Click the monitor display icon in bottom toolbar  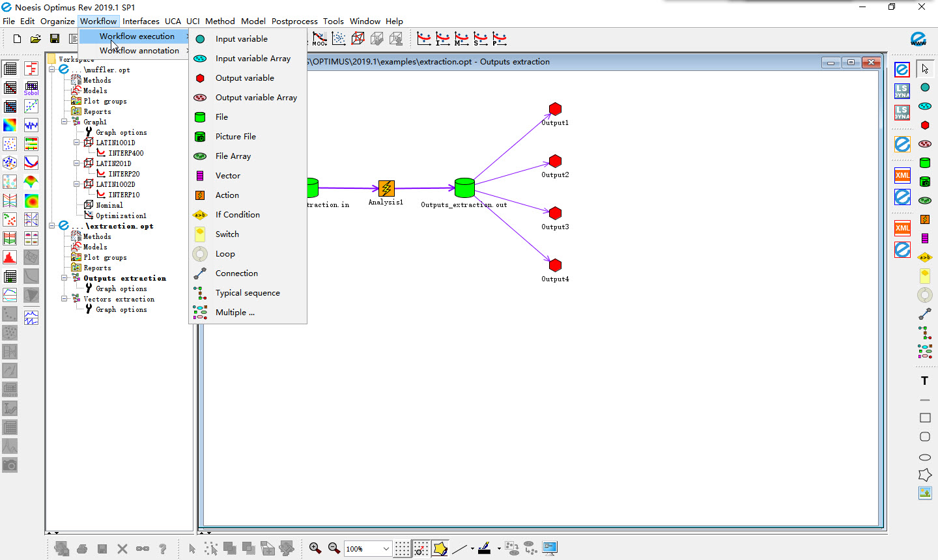point(550,548)
